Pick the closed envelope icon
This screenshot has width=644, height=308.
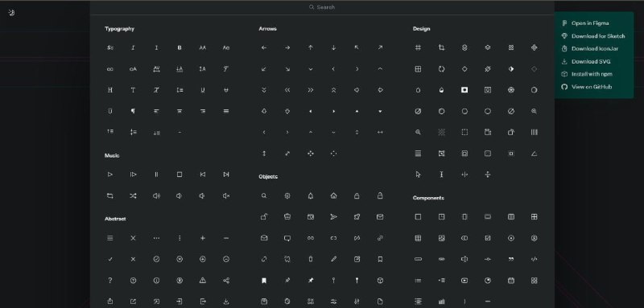tap(380, 216)
